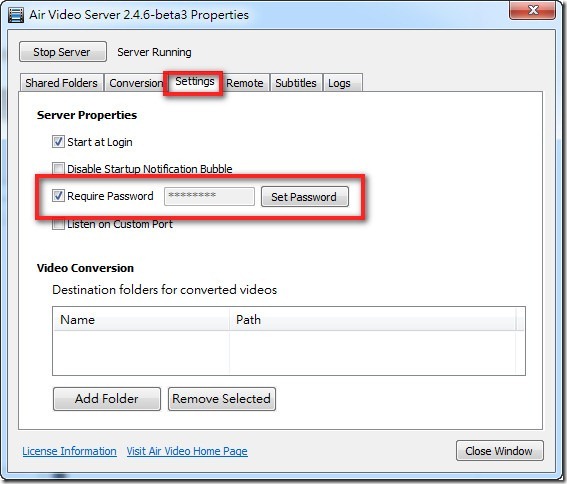Open the Subtitles tab
This screenshot has height=484, width=567.
coord(296,83)
